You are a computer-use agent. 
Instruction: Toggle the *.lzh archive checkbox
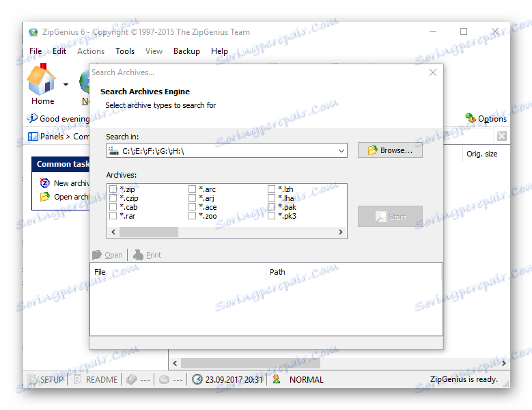click(271, 189)
